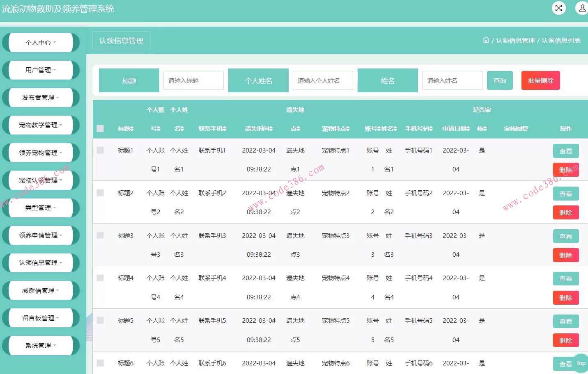
Task: Click the sort icon on 姓名 column
Action: coord(395,128)
